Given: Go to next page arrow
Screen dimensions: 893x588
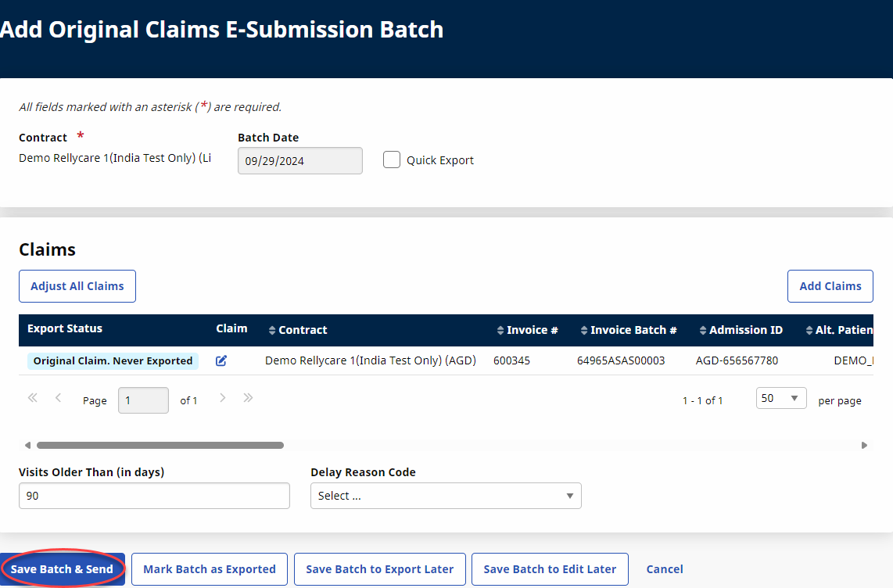Looking at the screenshot, I should click(223, 398).
